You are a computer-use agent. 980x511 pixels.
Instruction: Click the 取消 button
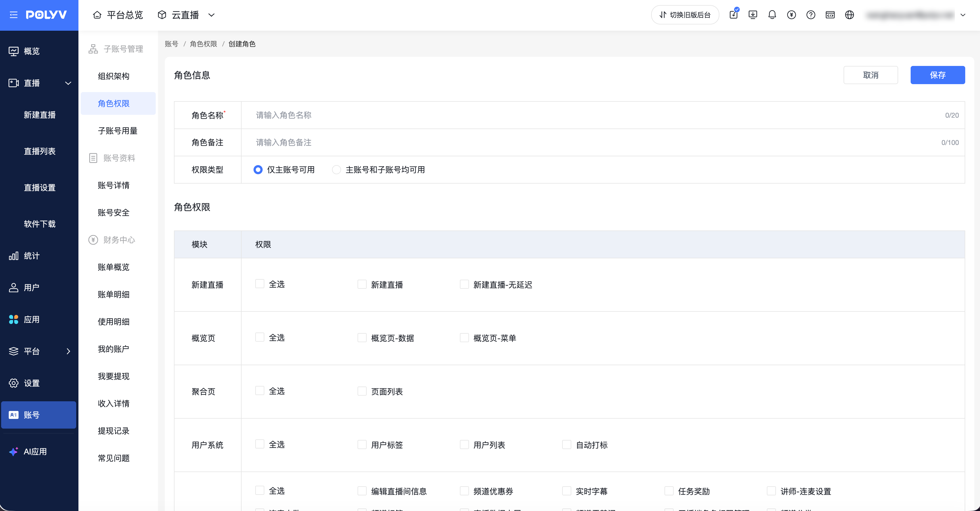click(x=871, y=75)
